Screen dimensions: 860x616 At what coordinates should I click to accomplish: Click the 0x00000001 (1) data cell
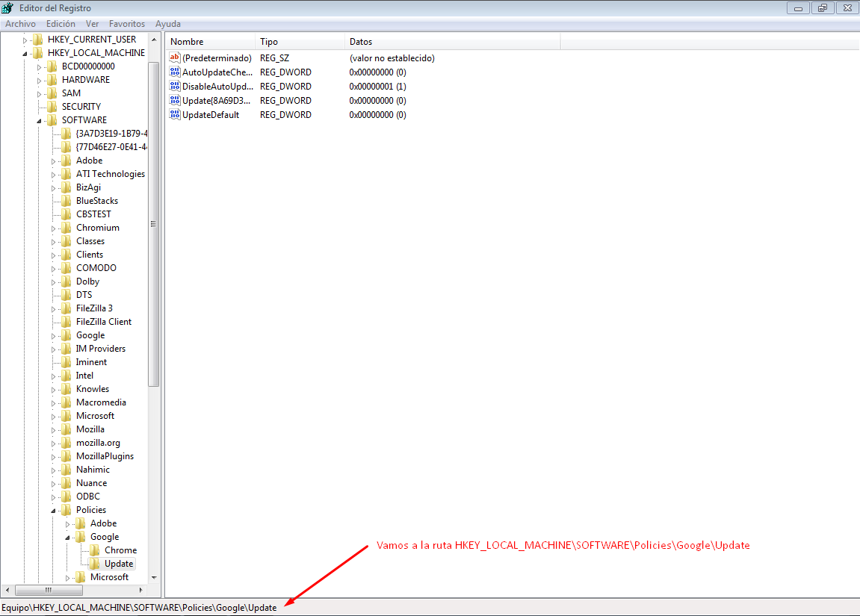point(377,86)
